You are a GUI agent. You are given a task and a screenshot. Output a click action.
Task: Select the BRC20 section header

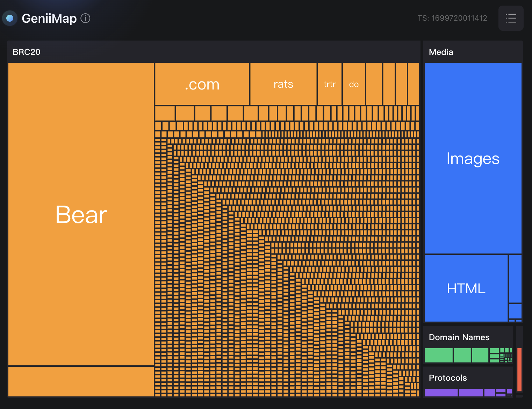click(x=27, y=52)
